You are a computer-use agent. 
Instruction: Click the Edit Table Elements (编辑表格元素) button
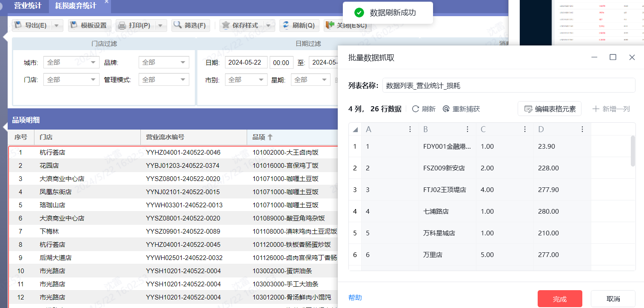(x=550, y=109)
